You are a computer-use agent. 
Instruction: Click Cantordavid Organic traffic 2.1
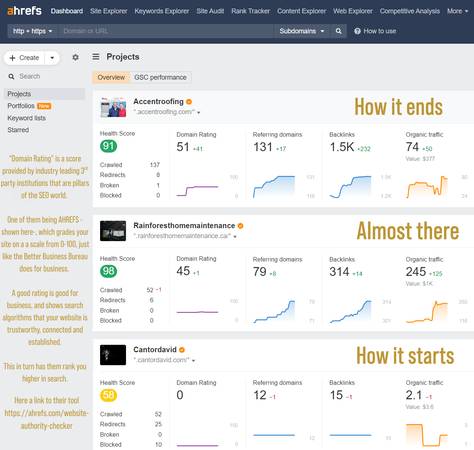pos(414,395)
